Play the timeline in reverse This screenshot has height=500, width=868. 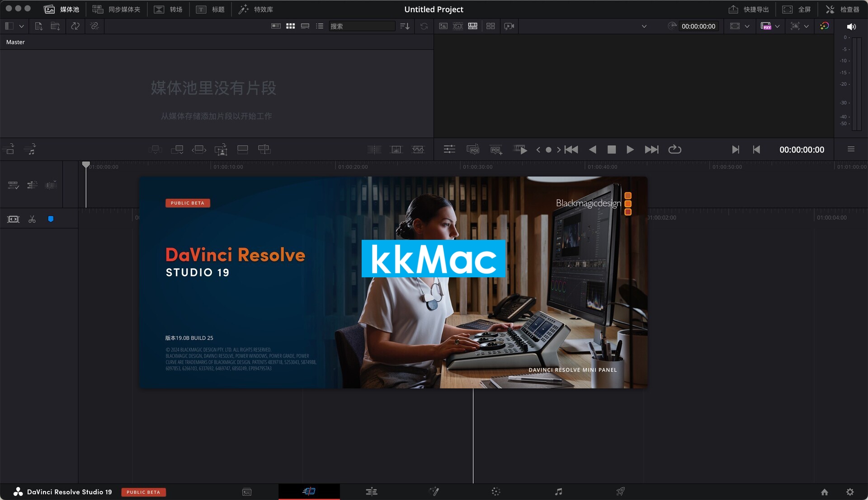tap(593, 150)
